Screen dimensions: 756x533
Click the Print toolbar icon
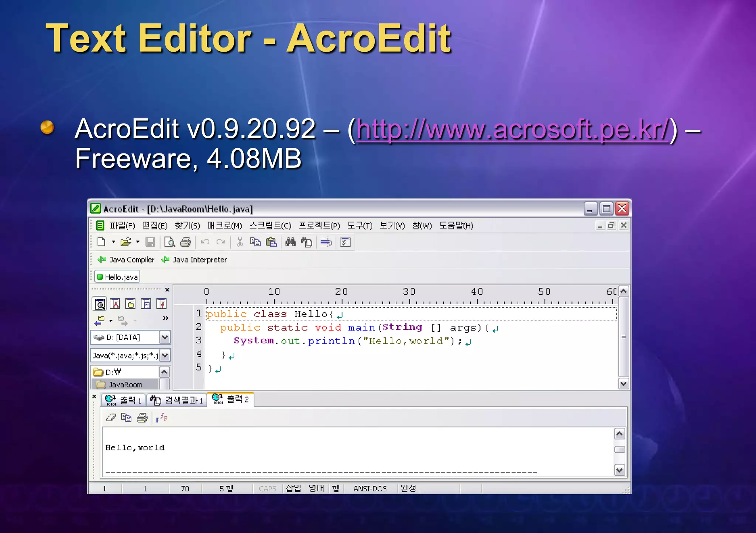click(185, 242)
